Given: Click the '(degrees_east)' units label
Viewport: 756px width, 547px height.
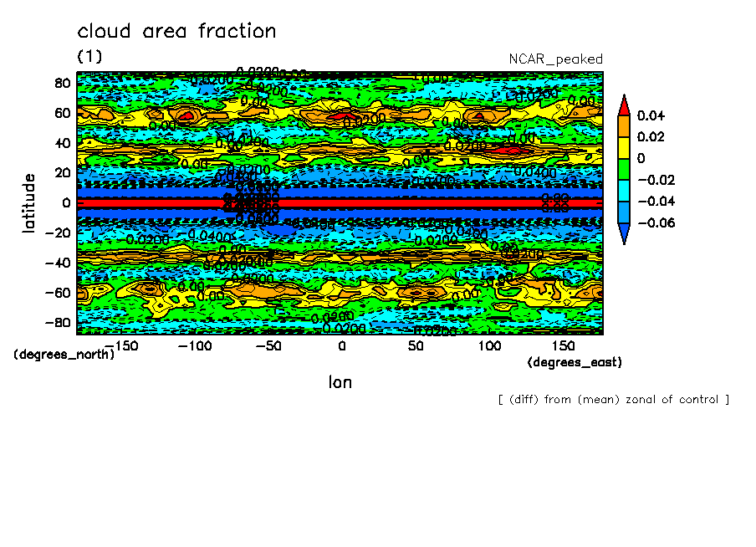Looking at the screenshot, I should point(575,362).
